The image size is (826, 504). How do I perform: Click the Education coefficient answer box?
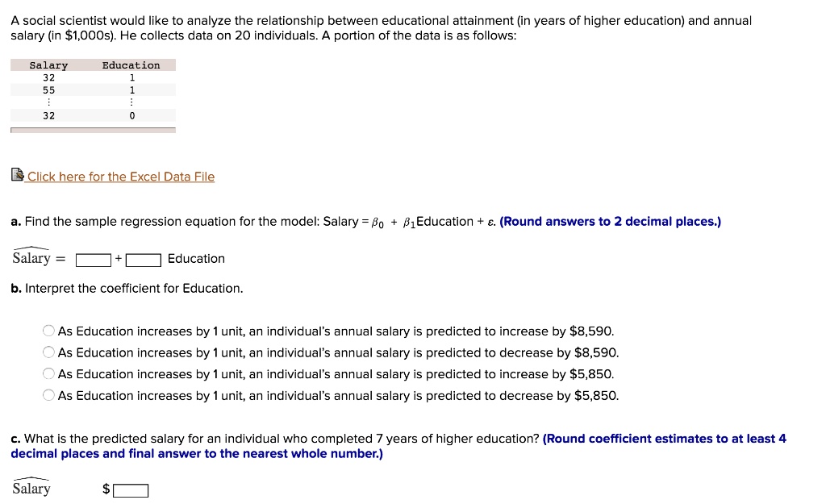(144, 259)
